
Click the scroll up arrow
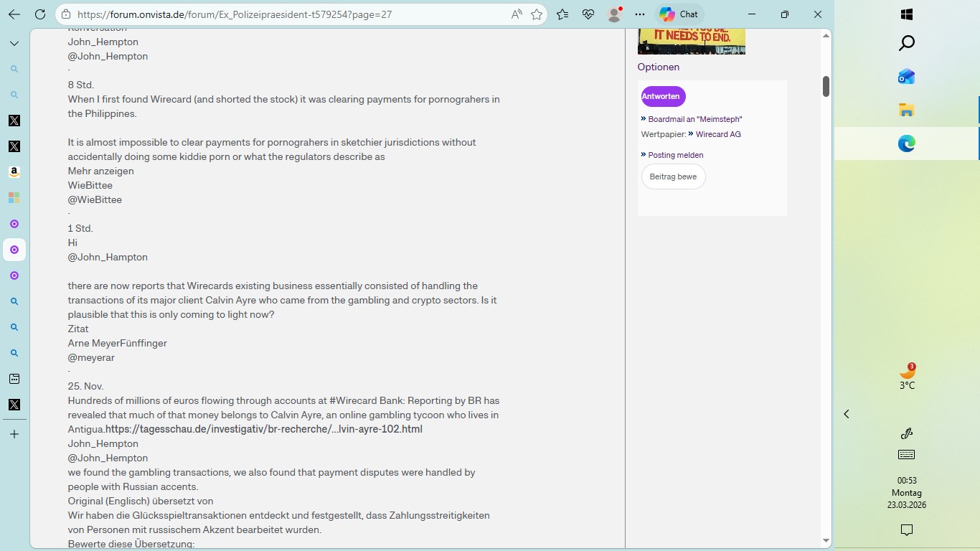pyautogui.click(x=826, y=35)
